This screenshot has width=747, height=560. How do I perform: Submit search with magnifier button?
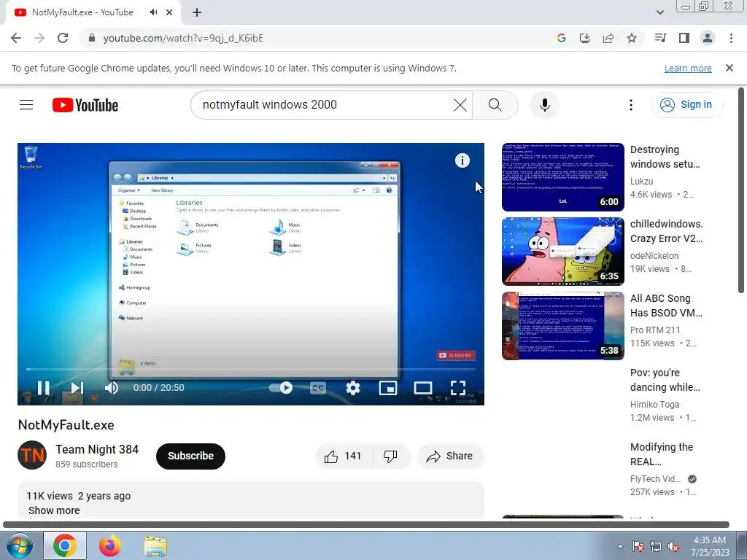point(495,105)
